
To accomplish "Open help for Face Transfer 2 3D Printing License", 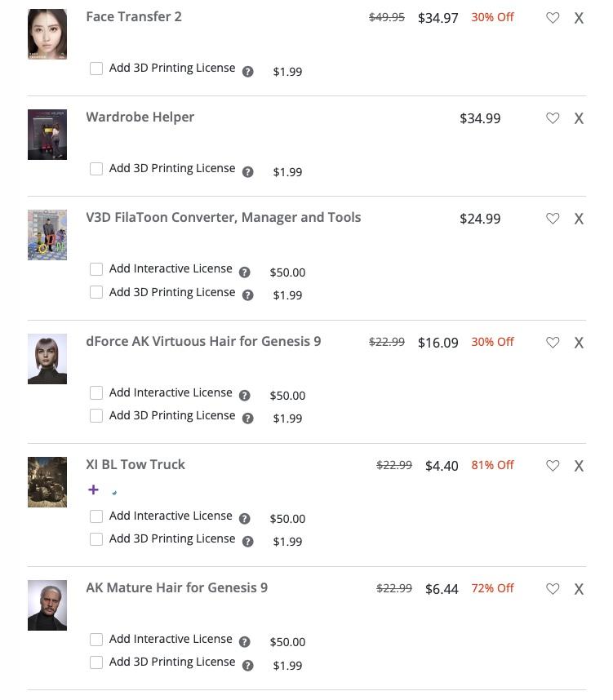I will point(248,72).
